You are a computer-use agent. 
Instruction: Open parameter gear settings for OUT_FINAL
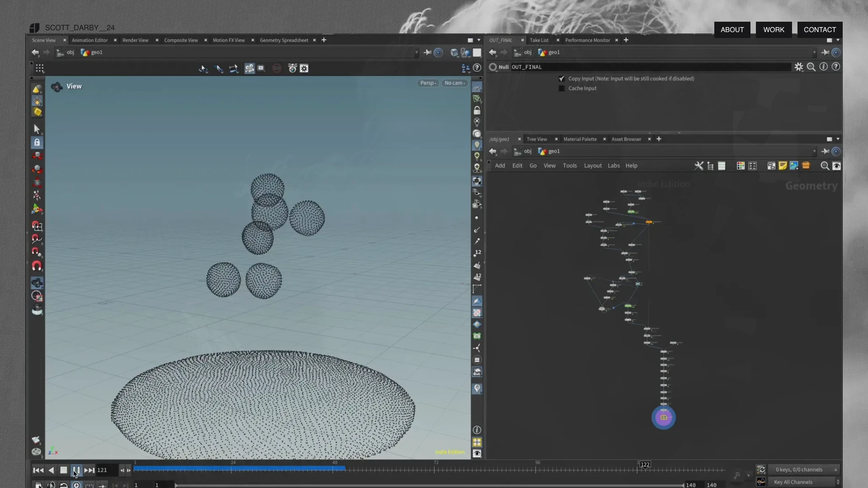[799, 67]
